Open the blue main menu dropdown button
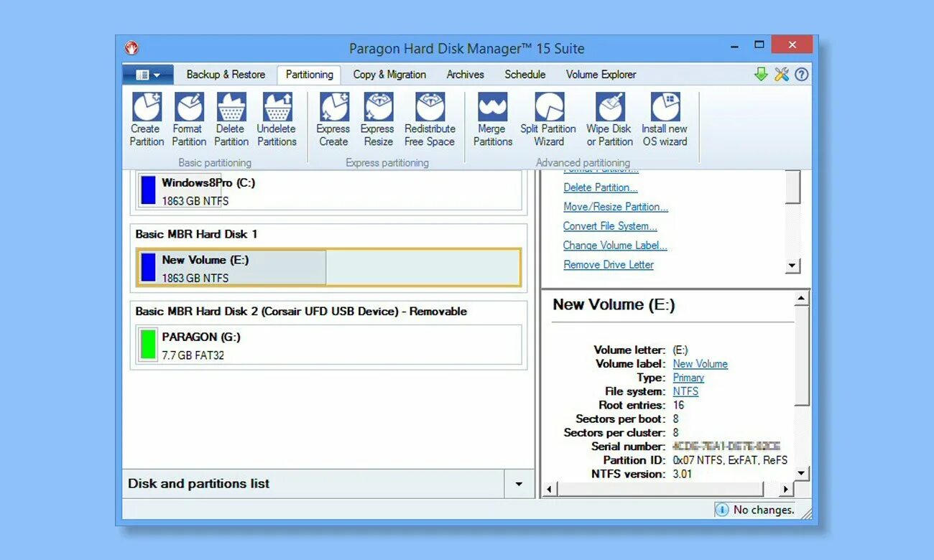 [148, 75]
